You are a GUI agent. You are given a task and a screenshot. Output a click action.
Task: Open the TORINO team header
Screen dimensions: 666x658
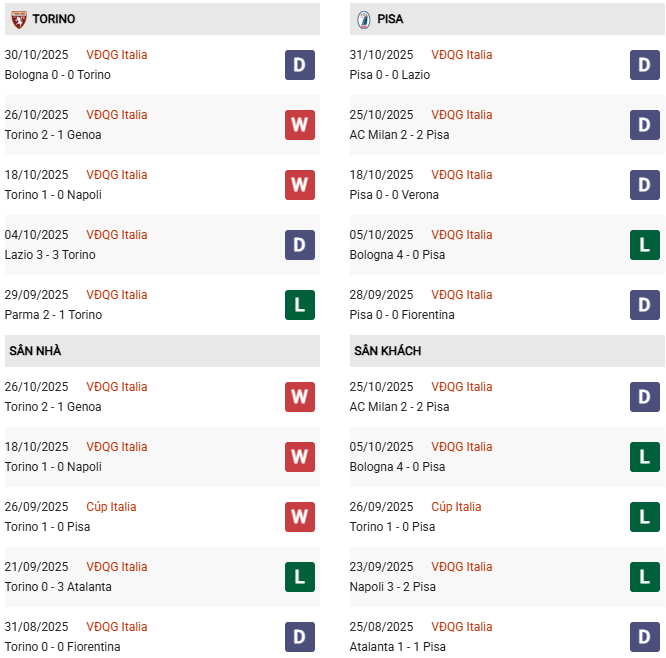[53, 19]
